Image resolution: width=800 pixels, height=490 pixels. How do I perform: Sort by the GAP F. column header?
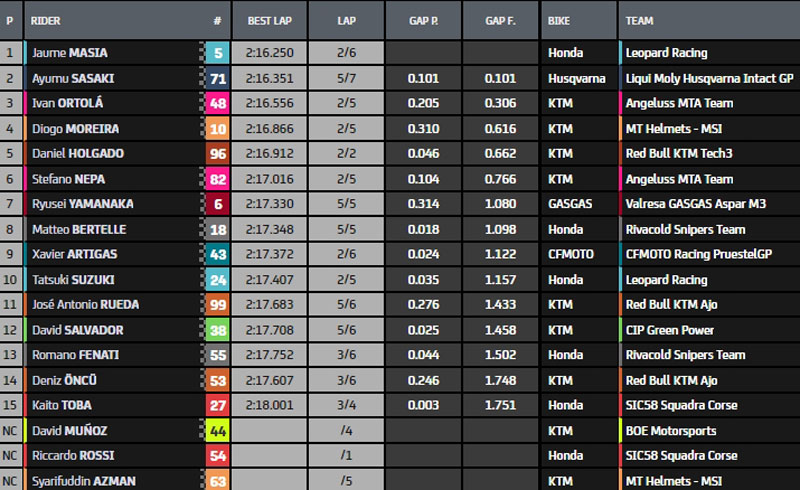tap(500, 20)
